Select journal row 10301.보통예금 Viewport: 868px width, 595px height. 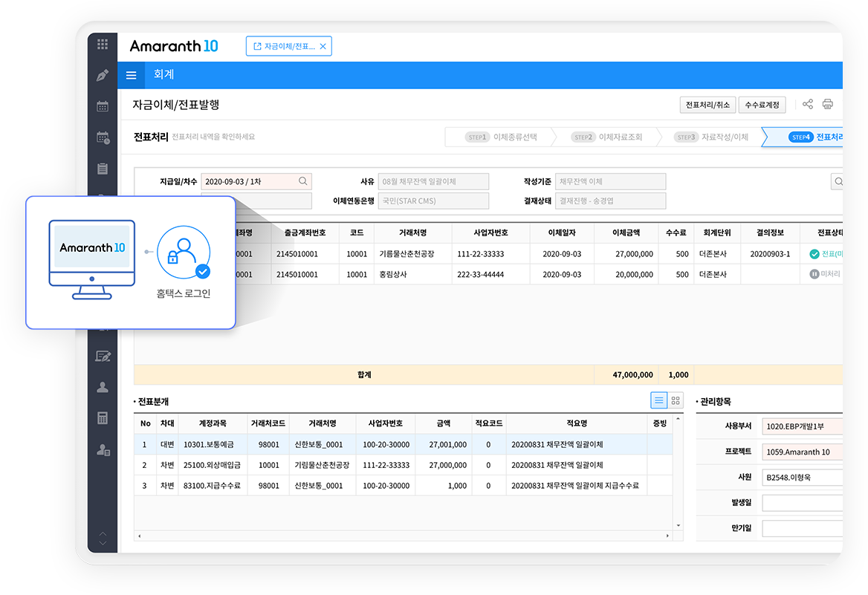tap(403, 444)
